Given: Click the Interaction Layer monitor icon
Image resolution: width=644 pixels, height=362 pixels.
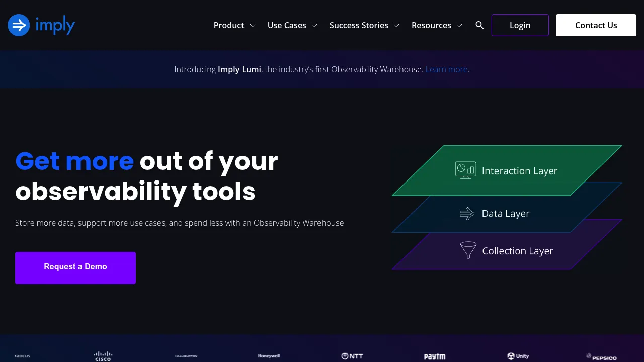Looking at the screenshot, I should (465, 170).
